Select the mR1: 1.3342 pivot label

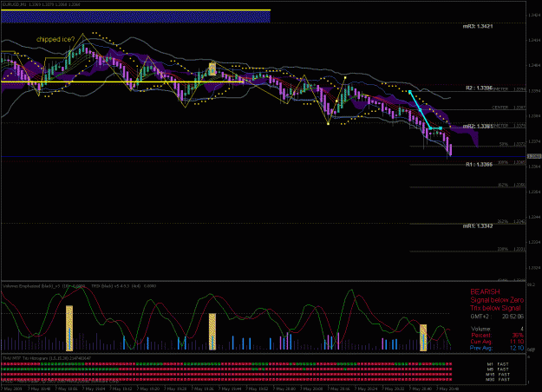[478, 225]
